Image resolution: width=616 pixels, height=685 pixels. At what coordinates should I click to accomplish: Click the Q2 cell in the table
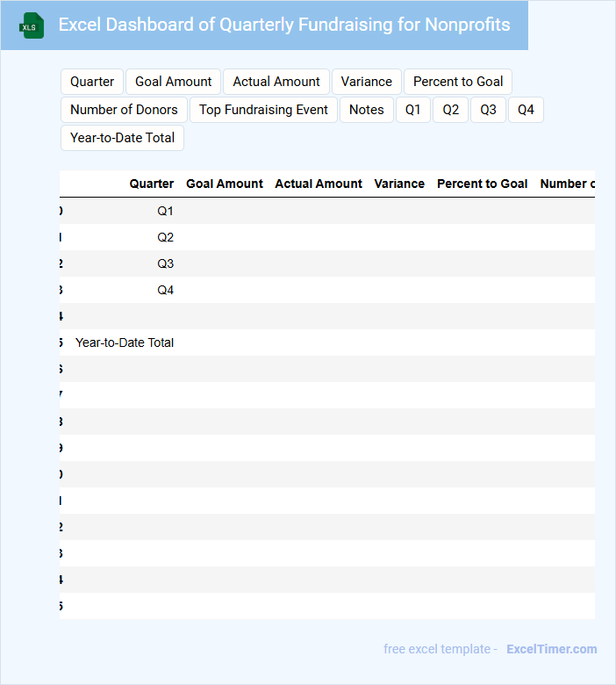pos(166,237)
